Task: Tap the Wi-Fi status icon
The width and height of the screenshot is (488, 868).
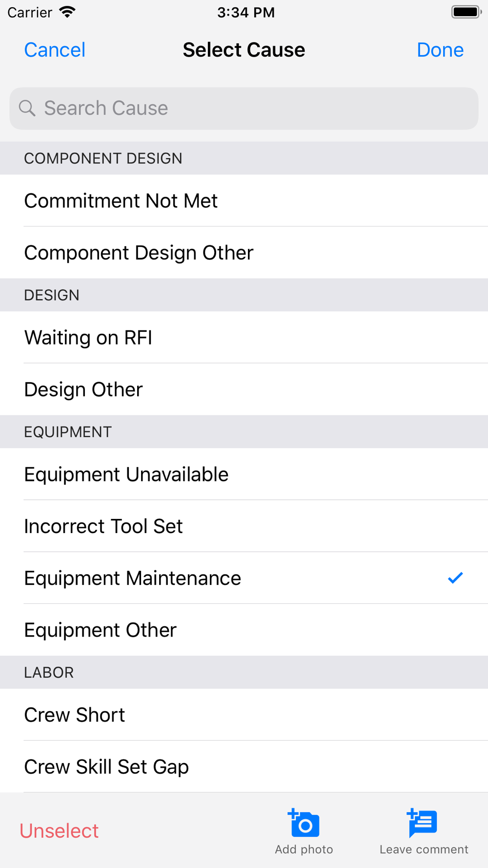Action: (67, 12)
